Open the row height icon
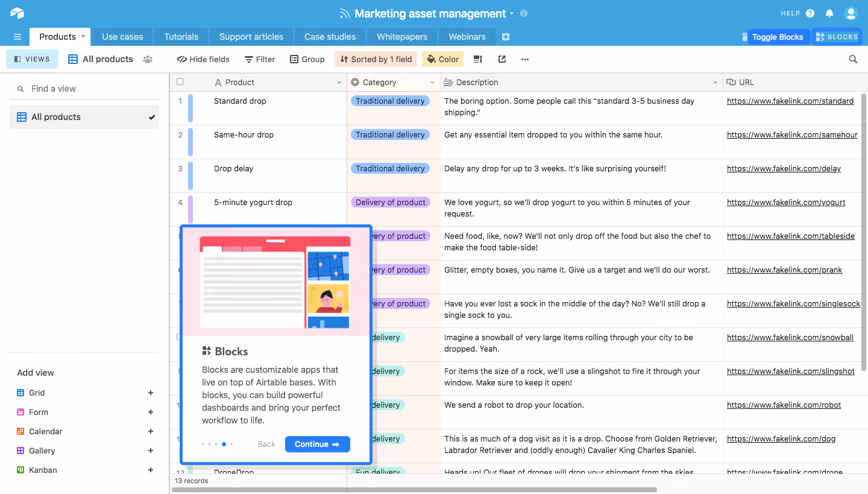The image size is (868, 494). point(478,59)
